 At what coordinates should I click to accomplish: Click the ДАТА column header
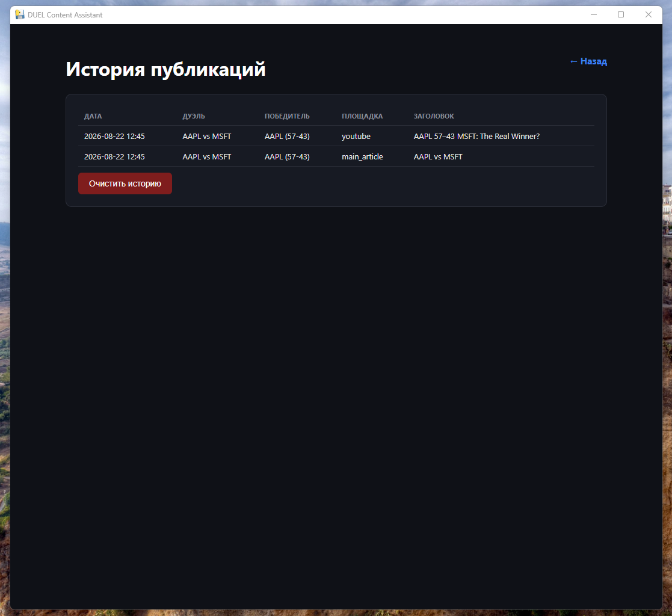click(93, 116)
